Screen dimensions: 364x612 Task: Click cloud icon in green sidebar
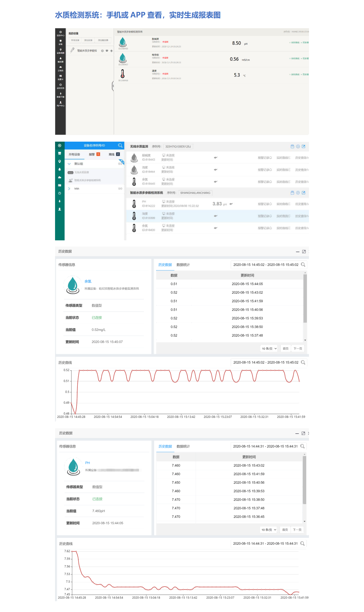[x=60, y=177]
